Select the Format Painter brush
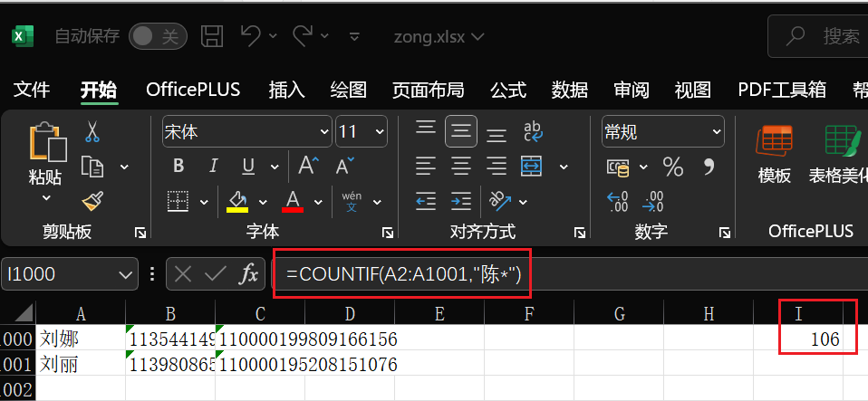This screenshot has width=868, height=401. (x=92, y=201)
